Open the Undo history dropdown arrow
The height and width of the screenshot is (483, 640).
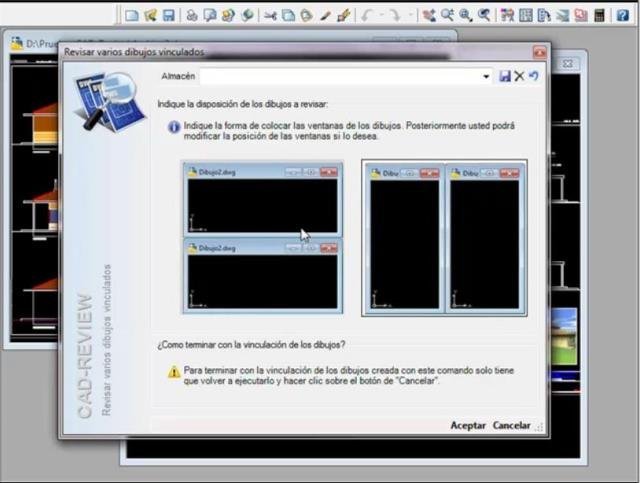(382, 16)
